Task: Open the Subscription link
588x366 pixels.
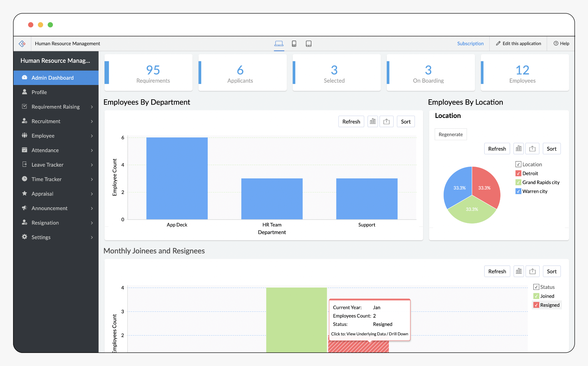Action: (470, 43)
